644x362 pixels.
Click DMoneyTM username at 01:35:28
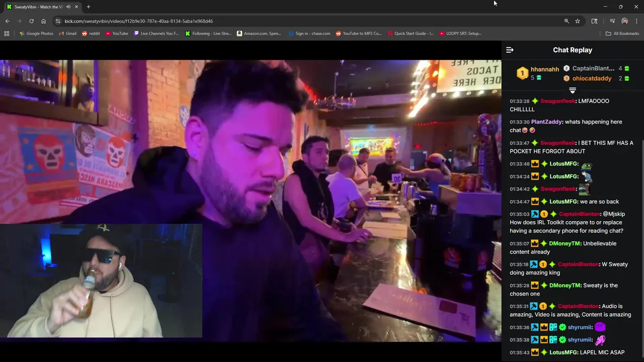click(x=563, y=286)
